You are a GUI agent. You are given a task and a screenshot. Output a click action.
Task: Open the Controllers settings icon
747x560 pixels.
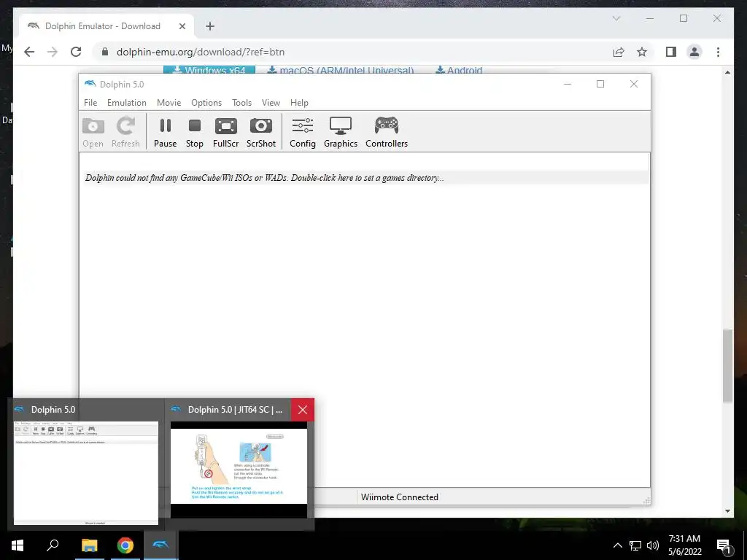(x=387, y=133)
